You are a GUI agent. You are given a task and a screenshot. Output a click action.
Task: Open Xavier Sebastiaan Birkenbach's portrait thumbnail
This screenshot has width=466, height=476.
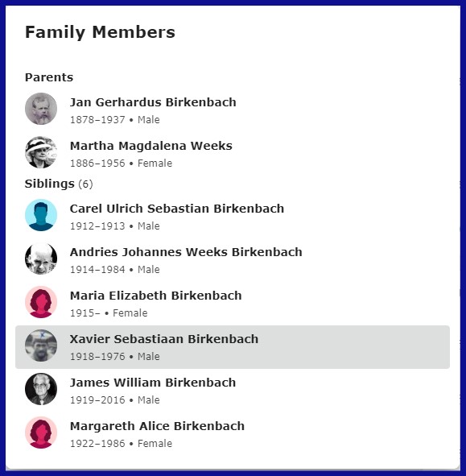click(41, 346)
